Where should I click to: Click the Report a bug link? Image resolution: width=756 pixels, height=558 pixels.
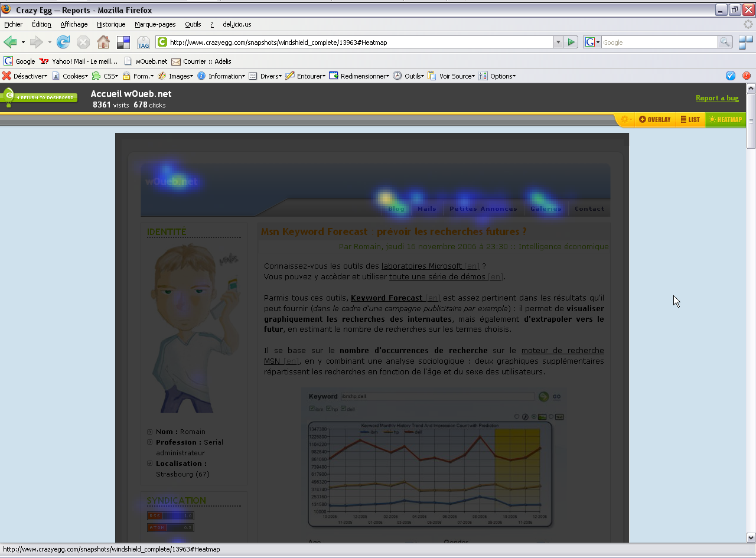pyautogui.click(x=717, y=98)
